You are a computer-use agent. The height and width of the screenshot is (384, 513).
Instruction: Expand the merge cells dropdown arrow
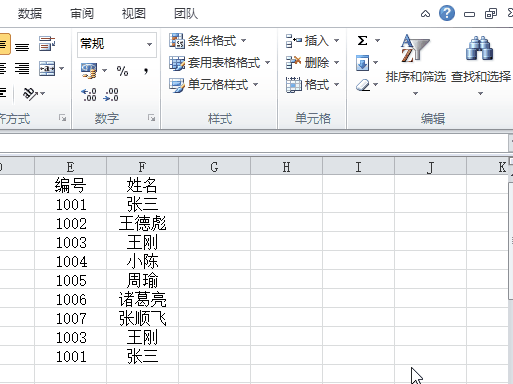pos(62,69)
